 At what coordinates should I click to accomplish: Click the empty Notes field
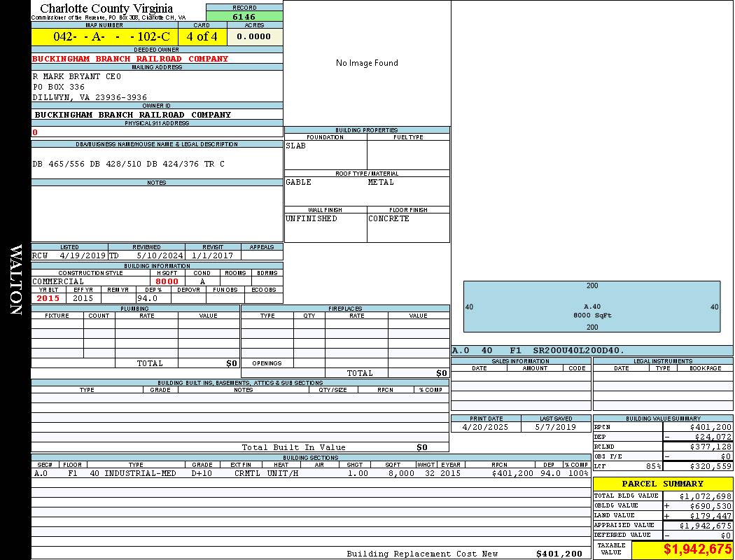tap(157, 213)
